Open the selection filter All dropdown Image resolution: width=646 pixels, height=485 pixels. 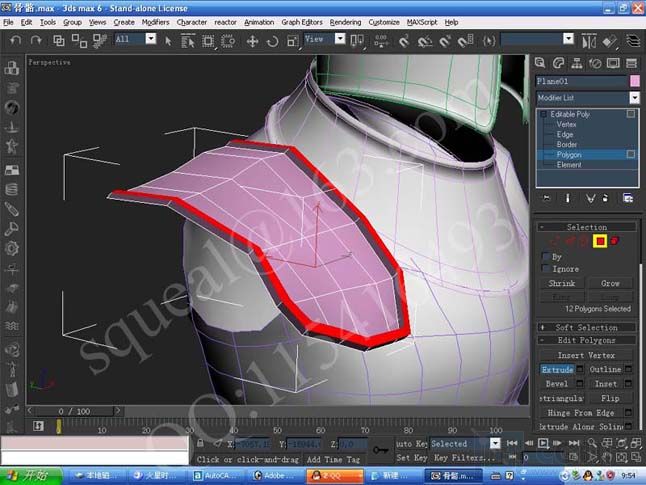[x=151, y=39]
